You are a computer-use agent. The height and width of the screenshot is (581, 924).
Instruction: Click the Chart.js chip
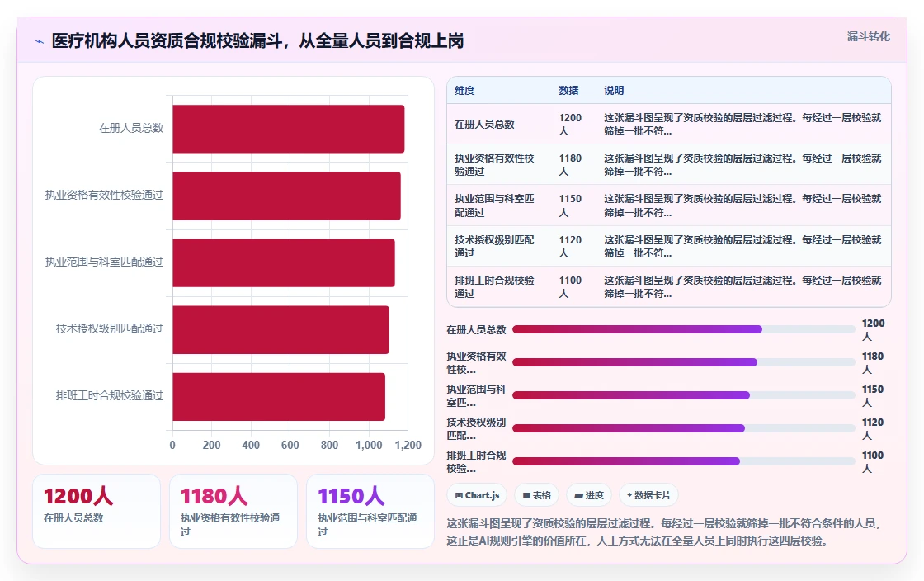(478, 495)
